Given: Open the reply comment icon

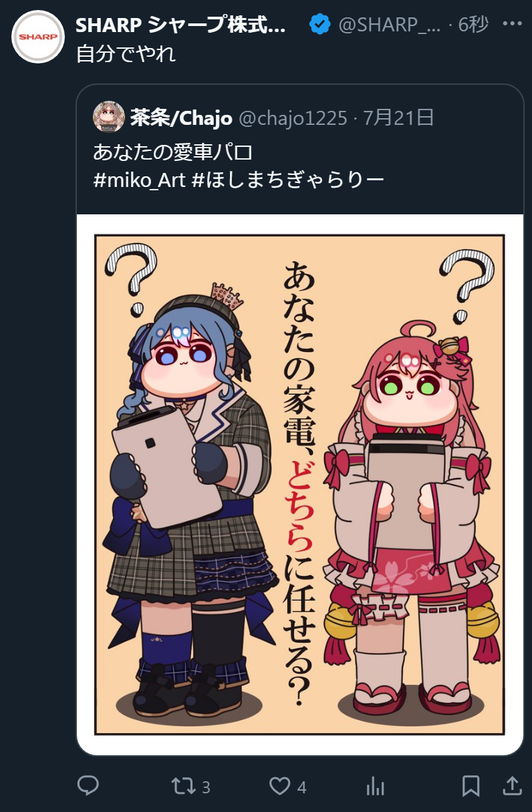Looking at the screenshot, I should (88, 786).
